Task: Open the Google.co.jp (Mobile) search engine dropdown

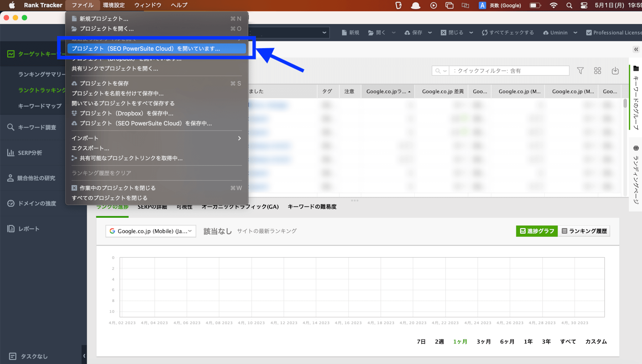Action: click(151, 231)
